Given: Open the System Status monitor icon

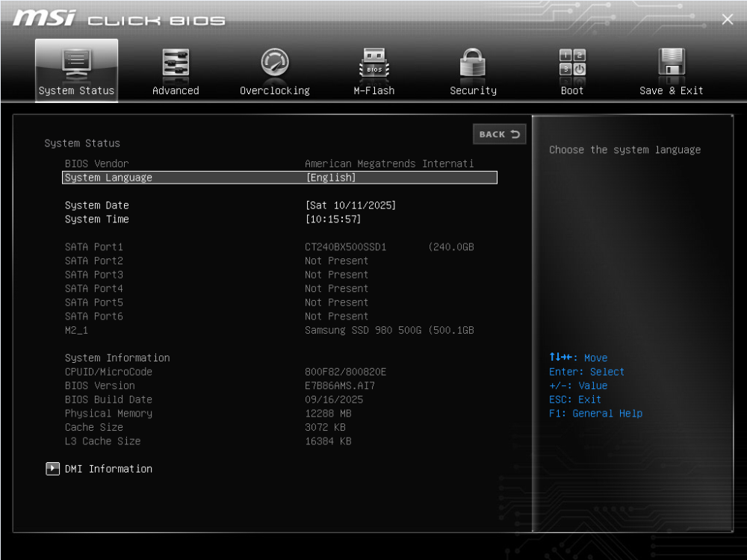Looking at the screenshot, I should [76, 63].
